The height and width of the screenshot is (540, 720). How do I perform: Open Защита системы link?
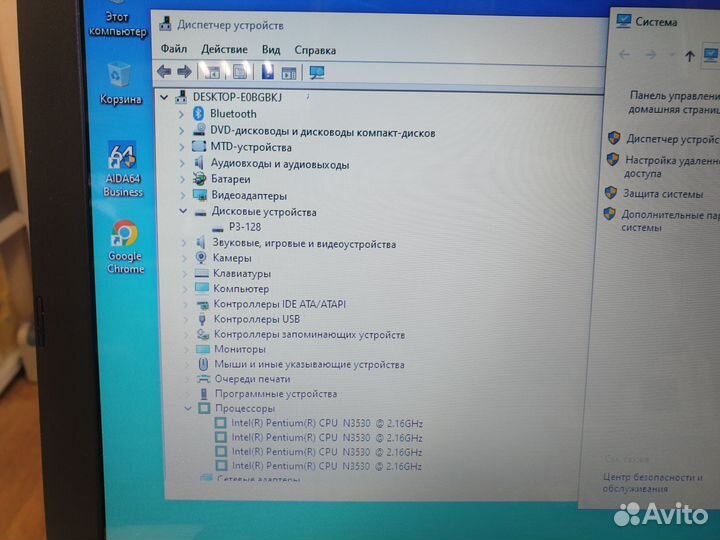(663, 194)
